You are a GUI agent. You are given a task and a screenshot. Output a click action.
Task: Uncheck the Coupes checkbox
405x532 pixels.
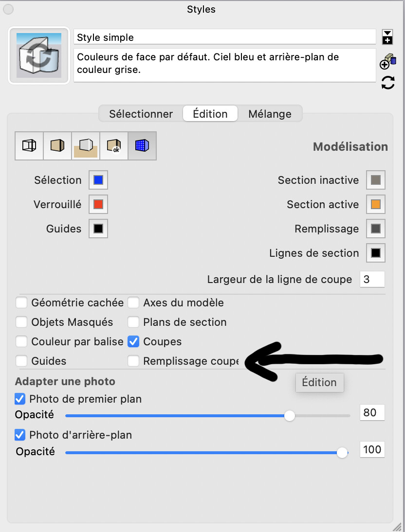(x=133, y=342)
